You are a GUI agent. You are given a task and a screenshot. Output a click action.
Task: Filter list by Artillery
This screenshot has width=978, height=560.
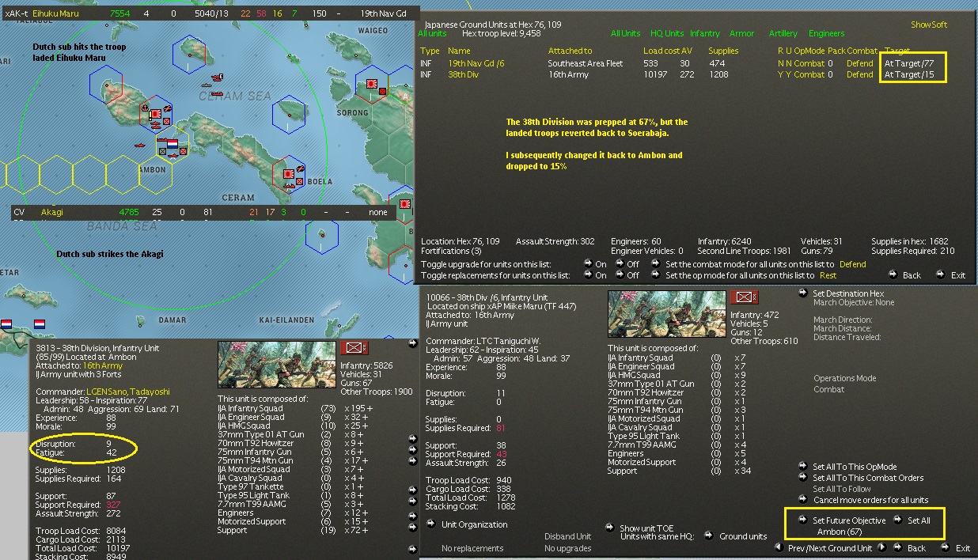(783, 33)
